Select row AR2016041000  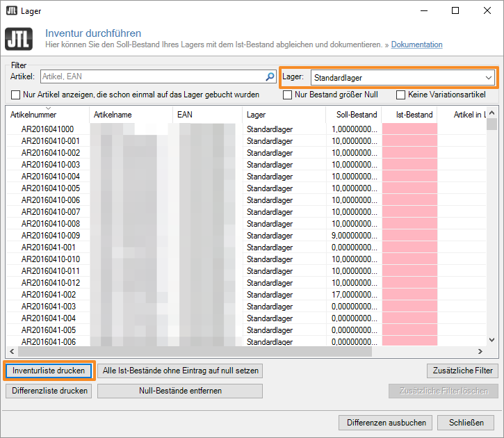click(246, 129)
